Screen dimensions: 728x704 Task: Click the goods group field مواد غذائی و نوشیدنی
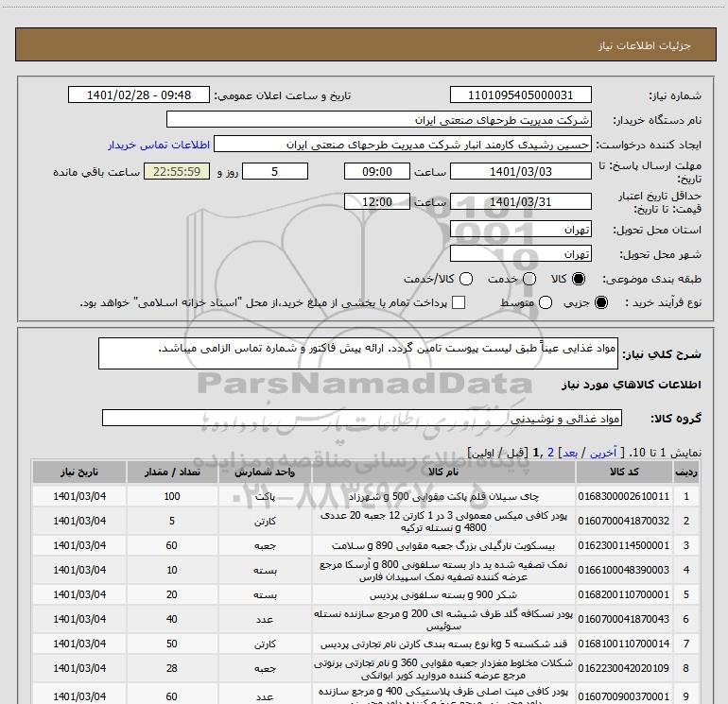click(362, 418)
